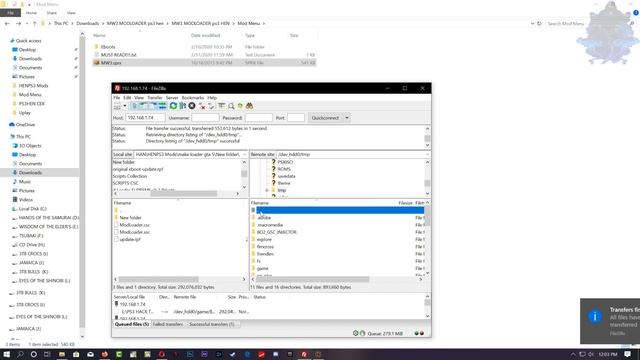This screenshot has width=640, height=360.
Task: Click the Username input field
Action: [205, 118]
